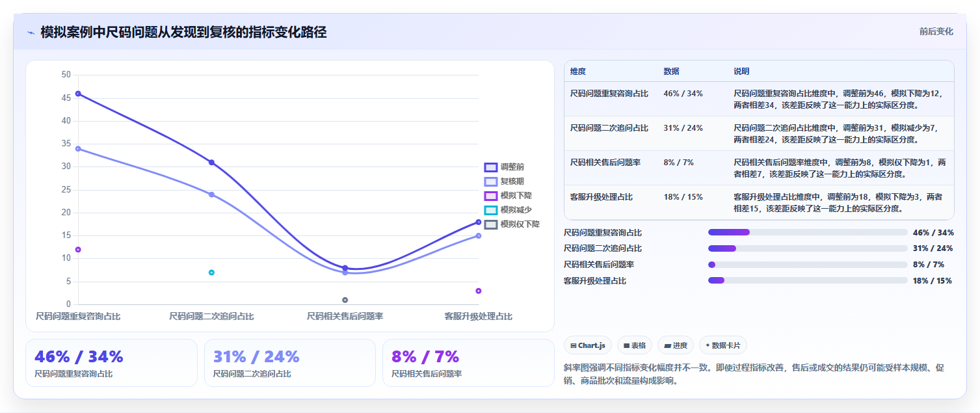This screenshot has height=413, width=980.
Task: Click the 客服升级处理占比 progress bar
Action: point(808,280)
